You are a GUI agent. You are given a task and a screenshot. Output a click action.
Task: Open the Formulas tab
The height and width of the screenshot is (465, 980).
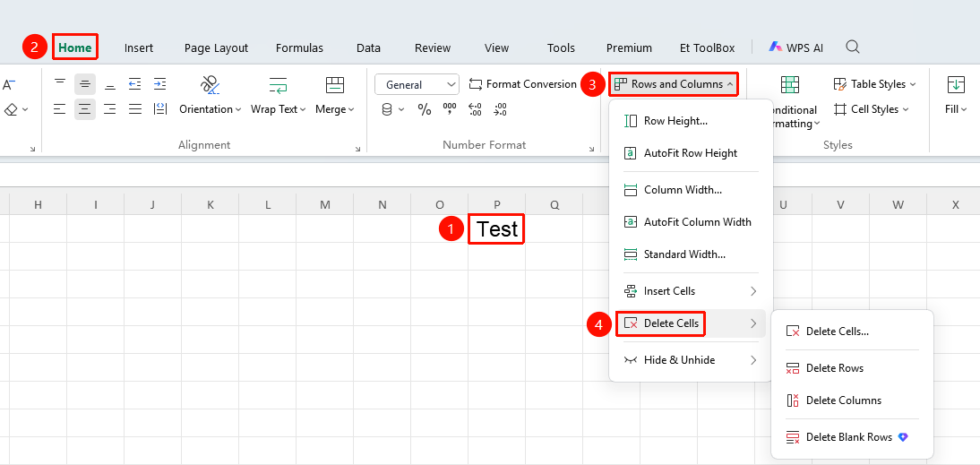tap(299, 48)
